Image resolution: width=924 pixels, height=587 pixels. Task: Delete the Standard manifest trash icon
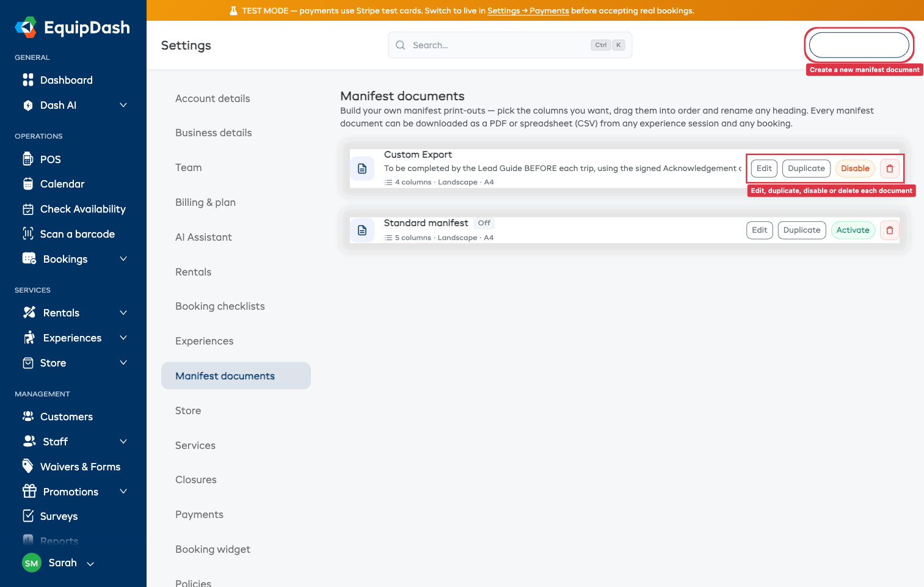890,230
